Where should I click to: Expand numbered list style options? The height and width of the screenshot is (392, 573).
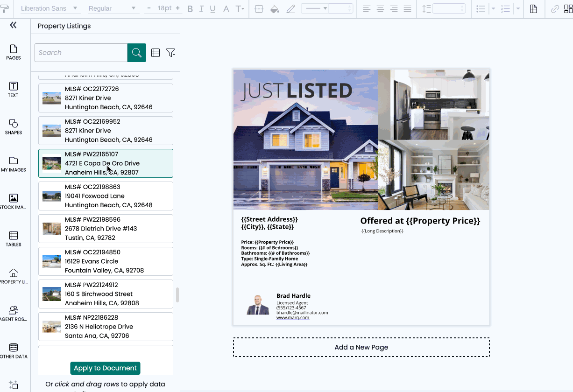(518, 9)
